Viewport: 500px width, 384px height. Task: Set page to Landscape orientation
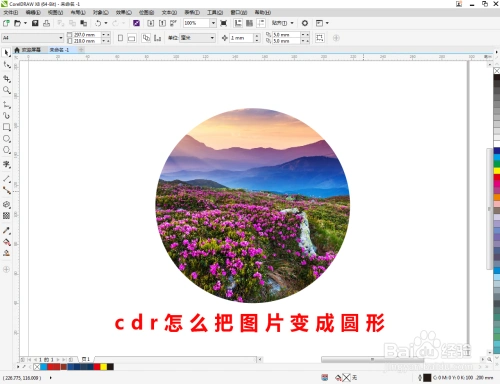coord(132,38)
